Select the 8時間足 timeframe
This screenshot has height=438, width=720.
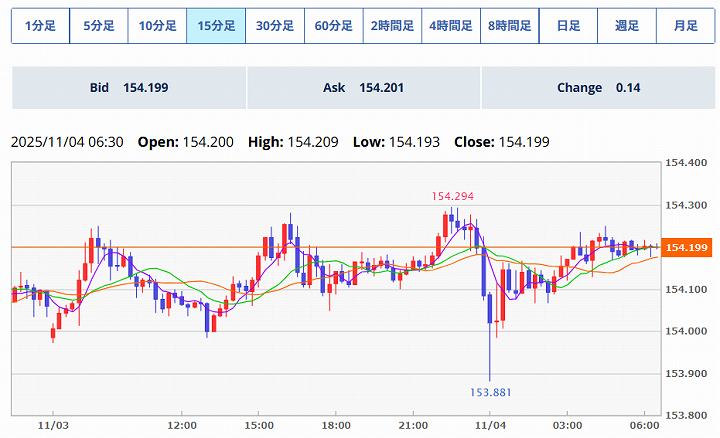pos(510,26)
